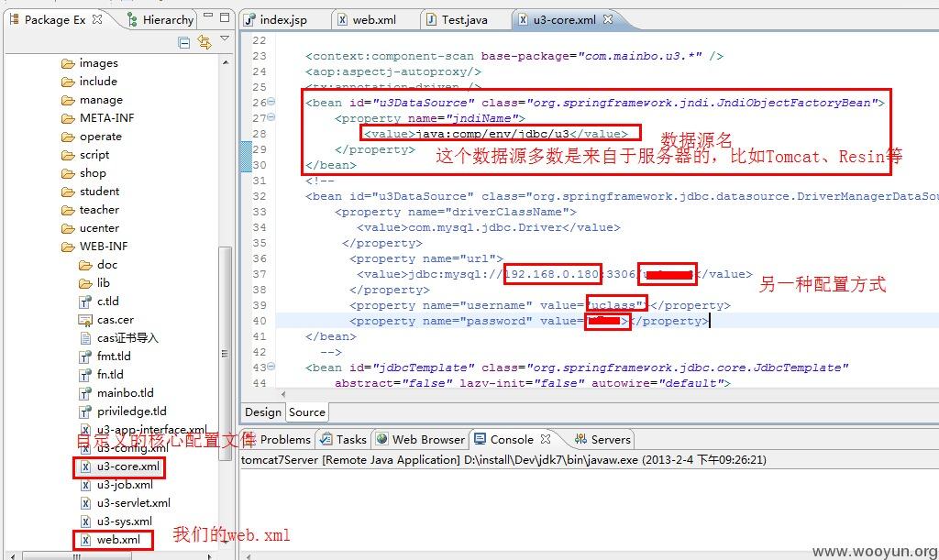Toggle Link with Editor arrows icon
The image size is (939, 560).
coord(204,42)
